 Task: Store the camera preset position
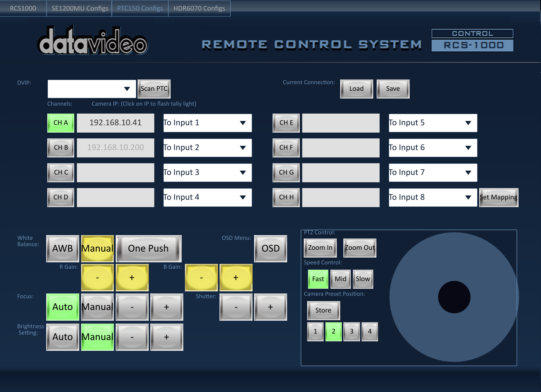323,310
